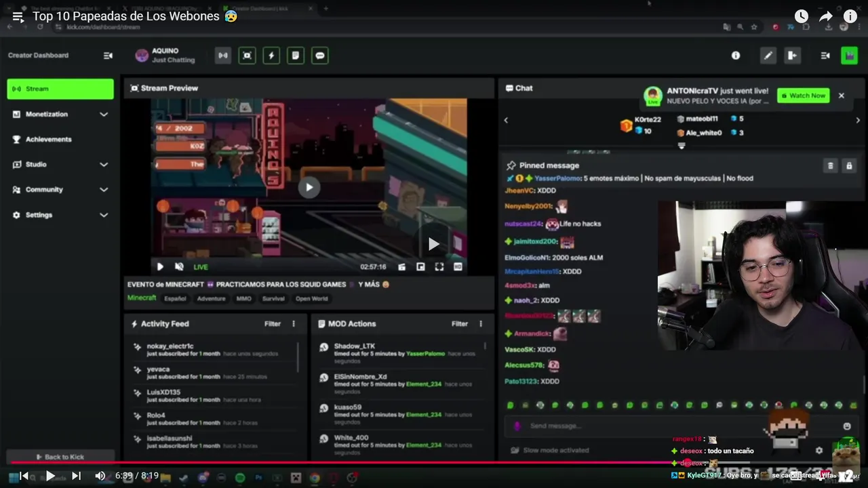Open the Achievements sidebar item

tap(60, 139)
